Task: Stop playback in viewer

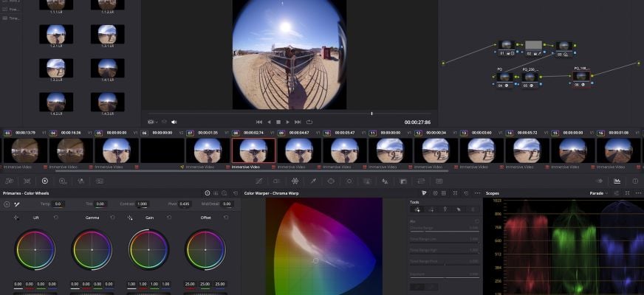Action: [278, 122]
